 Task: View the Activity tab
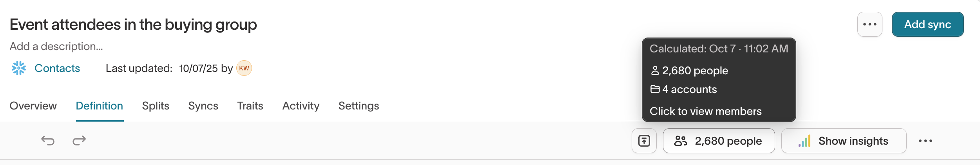click(301, 106)
